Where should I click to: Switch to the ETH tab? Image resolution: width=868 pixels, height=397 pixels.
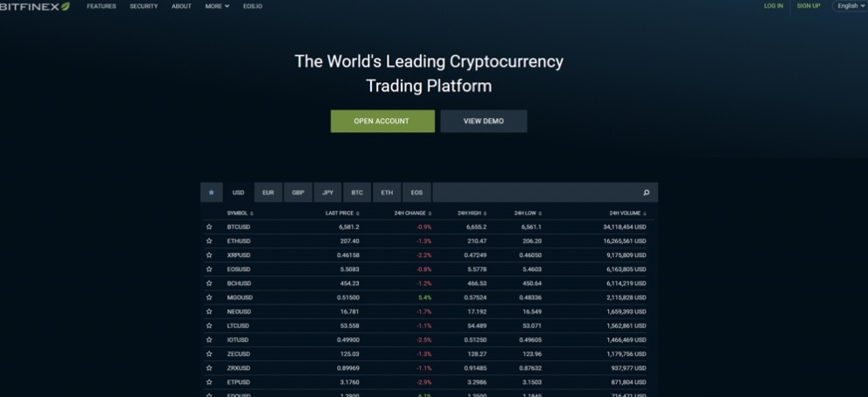[387, 192]
